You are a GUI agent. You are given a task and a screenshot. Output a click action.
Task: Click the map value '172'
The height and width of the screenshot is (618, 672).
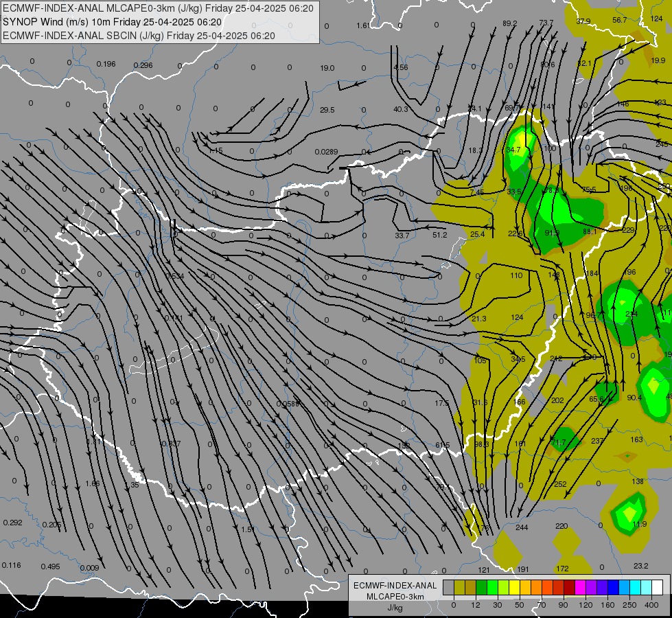point(562,569)
